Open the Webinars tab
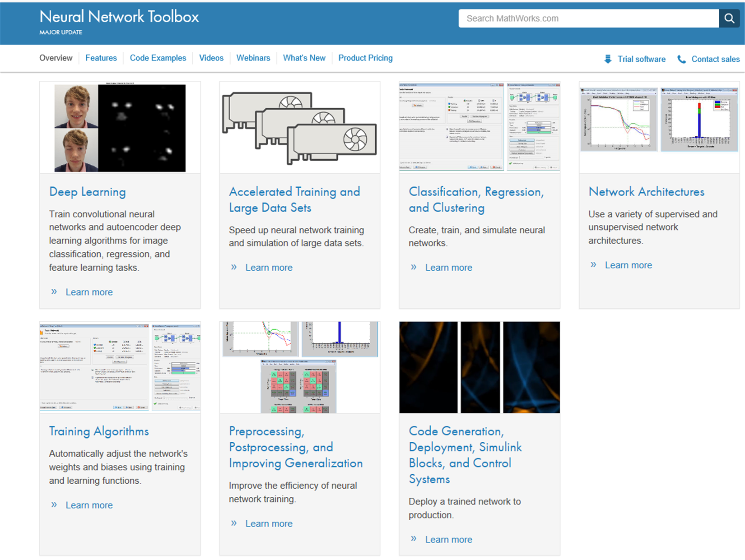This screenshot has width=745, height=560. 253,58
